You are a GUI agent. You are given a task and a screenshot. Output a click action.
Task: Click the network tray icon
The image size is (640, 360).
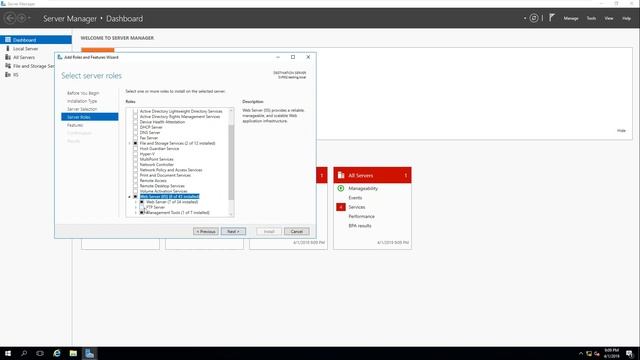point(589,353)
